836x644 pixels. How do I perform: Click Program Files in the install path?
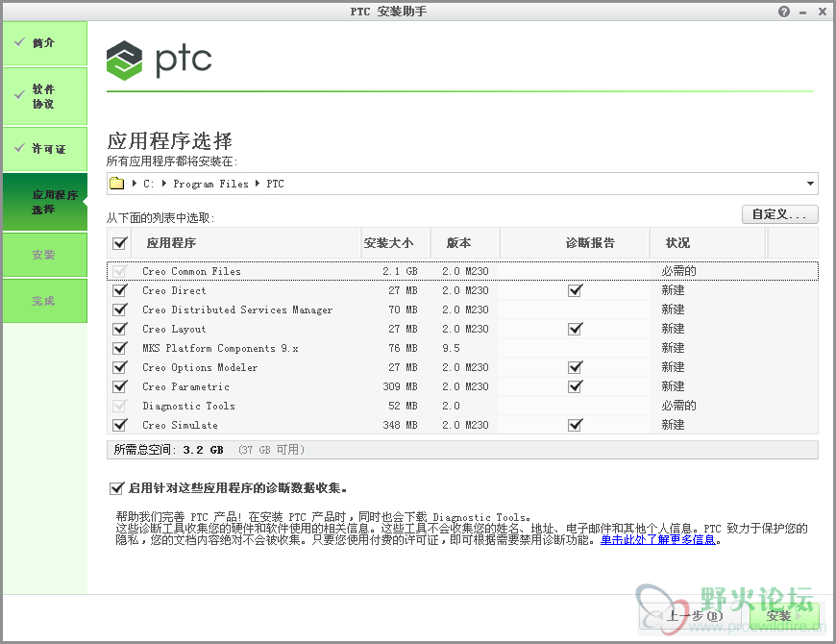pyautogui.click(x=210, y=184)
